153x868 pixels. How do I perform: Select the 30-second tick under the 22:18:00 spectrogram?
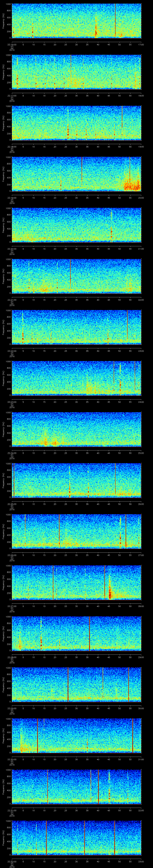[x=76, y=146]
